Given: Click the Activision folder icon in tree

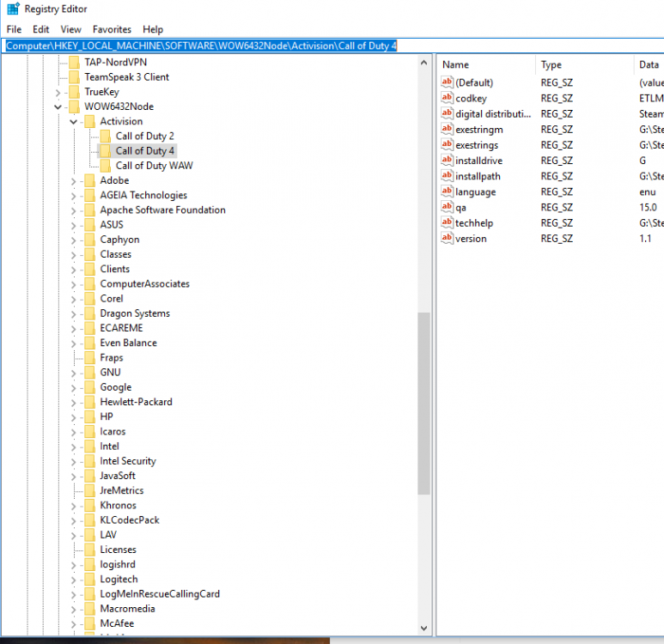Looking at the screenshot, I should (90, 122).
